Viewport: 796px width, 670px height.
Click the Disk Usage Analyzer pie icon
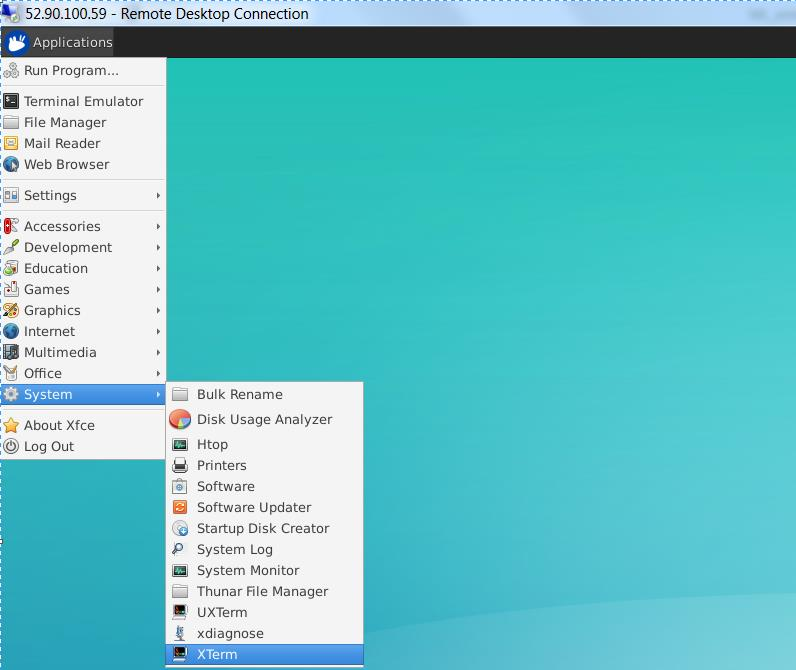[x=180, y=419]
